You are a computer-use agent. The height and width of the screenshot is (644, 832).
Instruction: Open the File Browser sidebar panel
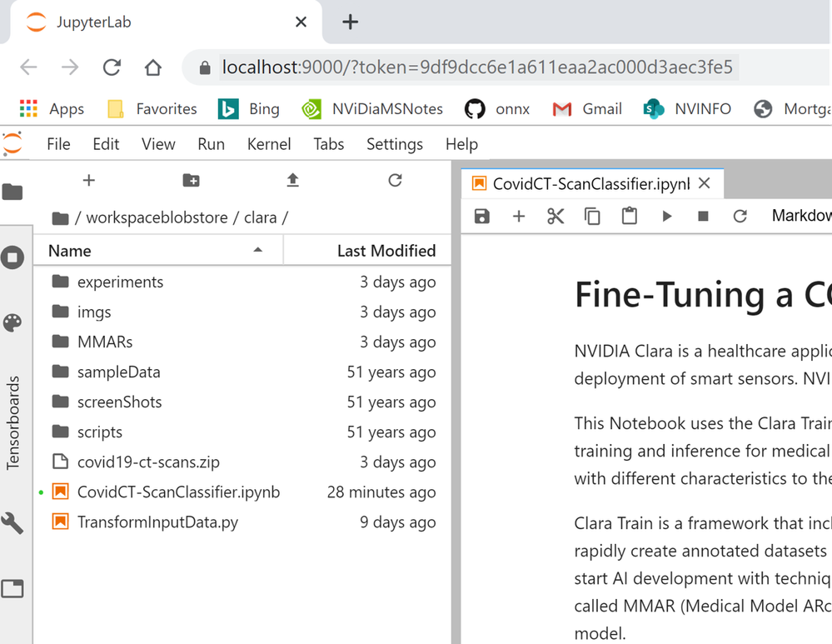pyautogui.click(x=12, y=191)
